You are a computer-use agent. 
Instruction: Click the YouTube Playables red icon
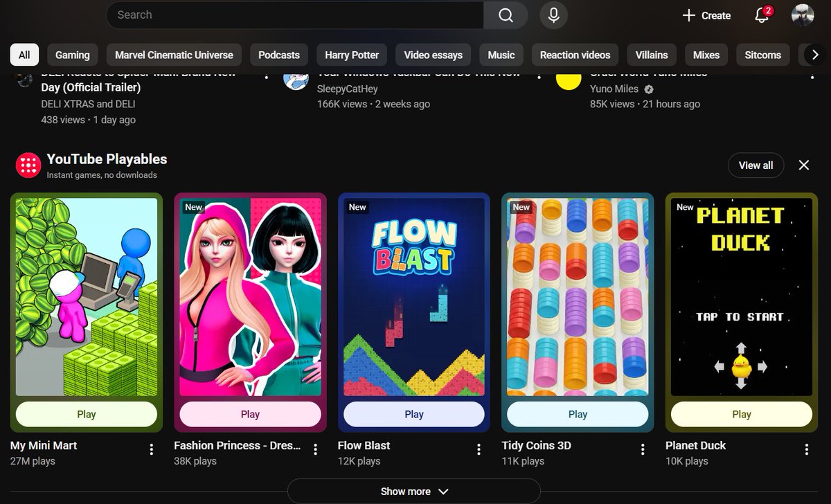28,165
